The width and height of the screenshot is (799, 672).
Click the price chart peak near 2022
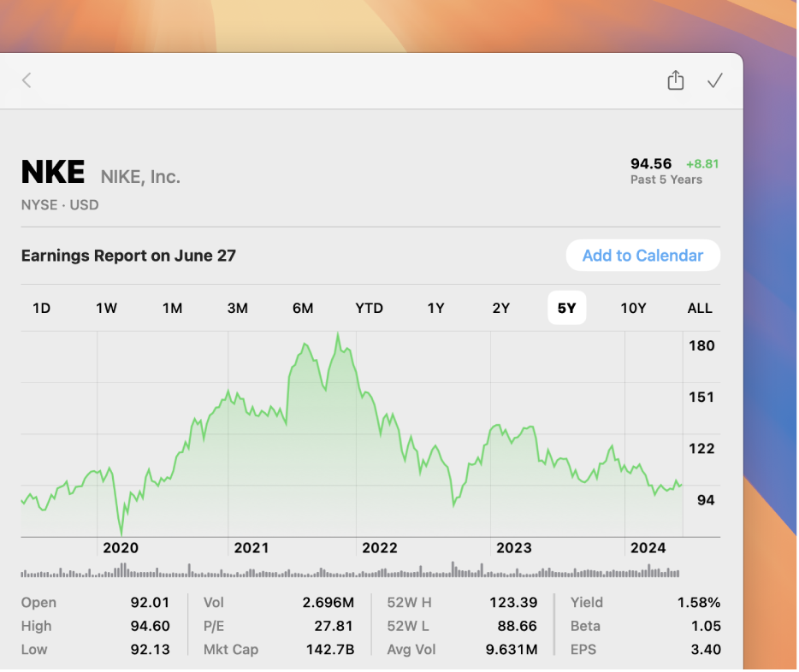(338, 336)
